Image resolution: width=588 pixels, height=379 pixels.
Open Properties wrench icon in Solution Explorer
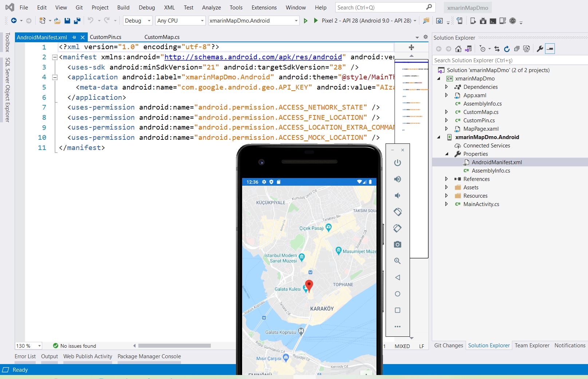(540, 49)
